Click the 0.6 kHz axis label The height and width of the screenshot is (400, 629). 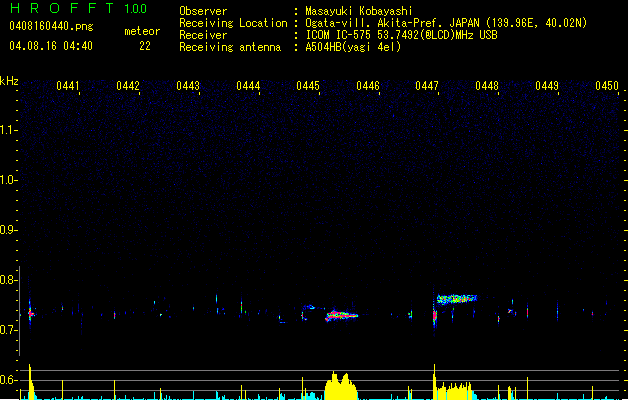click(x=7, y=380)
